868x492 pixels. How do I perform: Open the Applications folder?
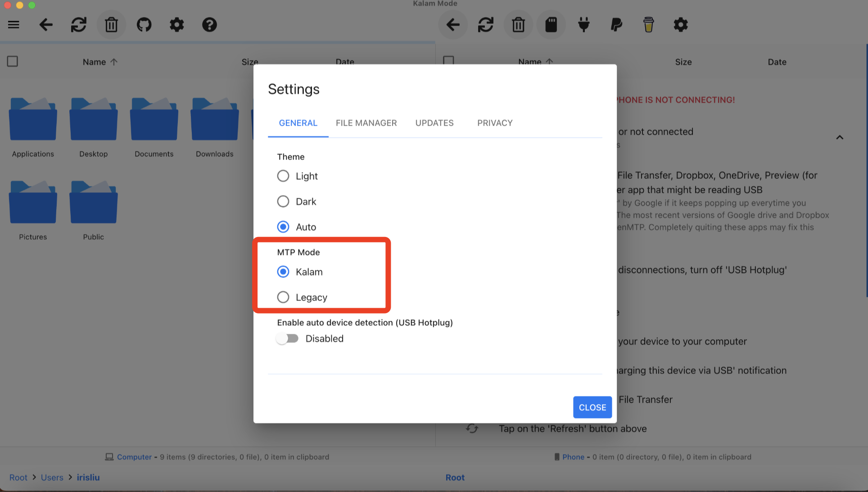33,127
